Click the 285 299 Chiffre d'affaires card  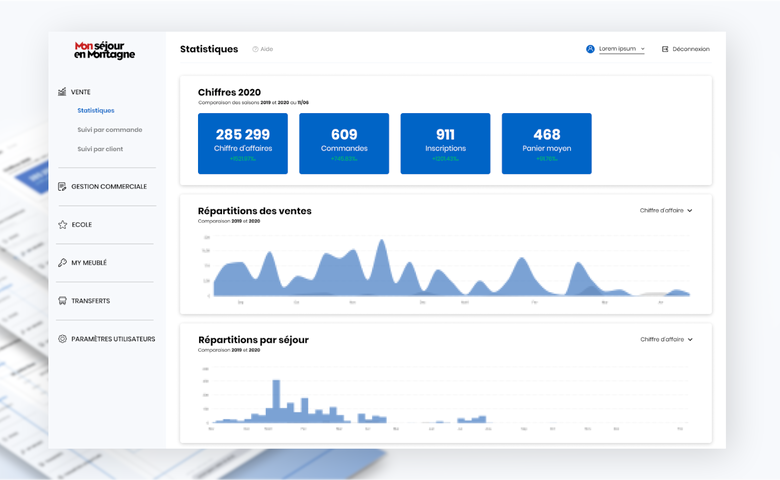pyautogui.click(x=243, y=144)
